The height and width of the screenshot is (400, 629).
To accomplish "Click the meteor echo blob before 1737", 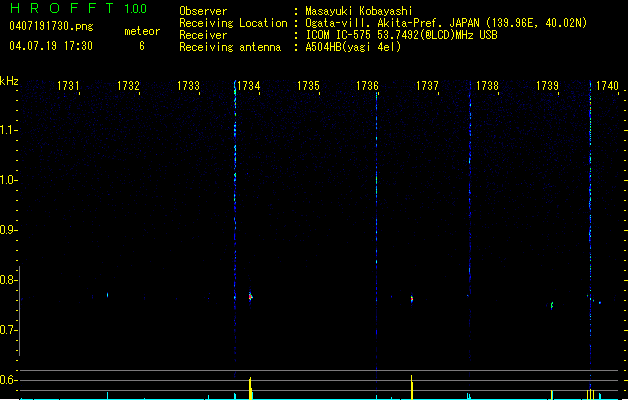I will point(412,299).
